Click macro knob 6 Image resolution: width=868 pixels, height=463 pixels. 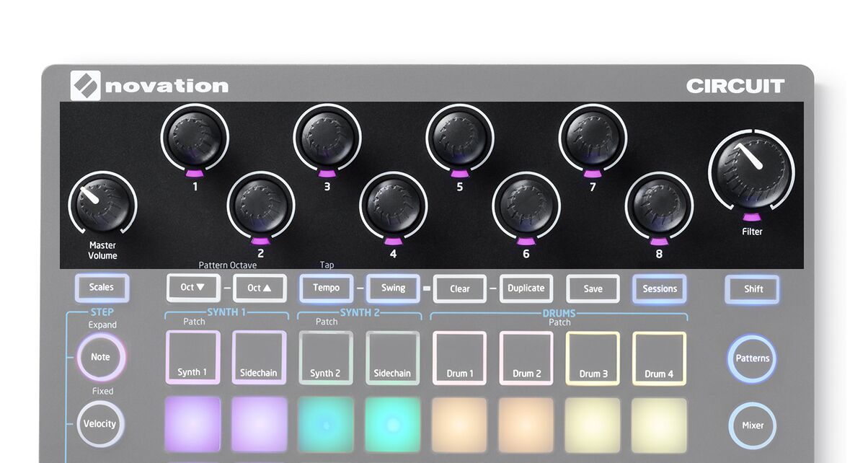[x=526, y=205]
